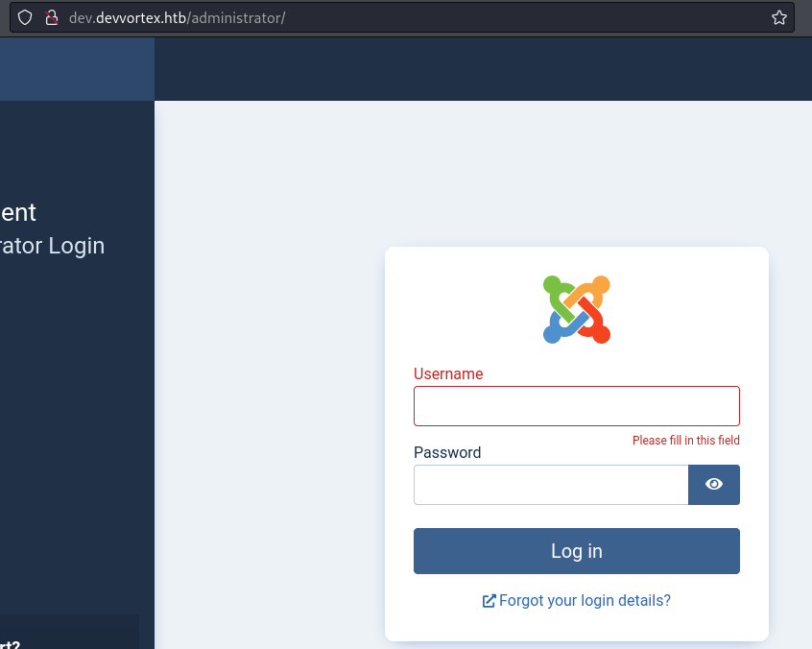Click the Username label

448,373
